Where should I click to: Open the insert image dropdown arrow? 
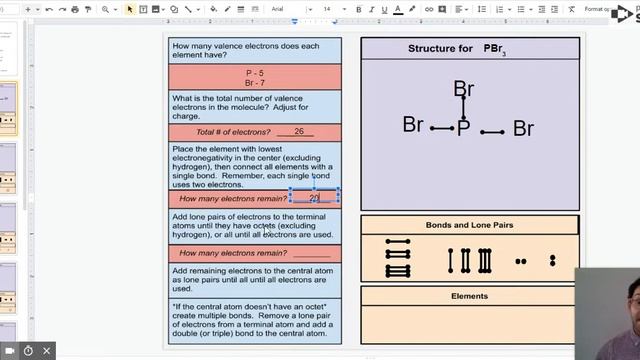coord(163,9)
